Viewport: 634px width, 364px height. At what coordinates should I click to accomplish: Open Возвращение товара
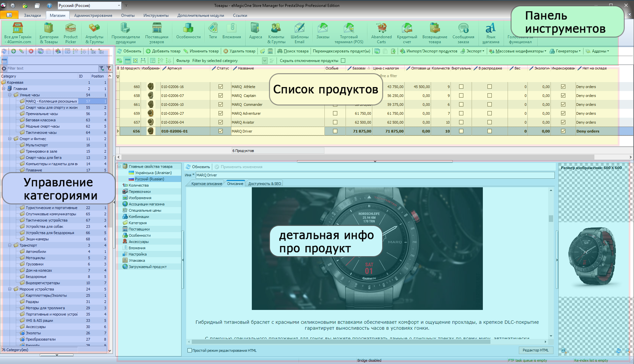[x=435, y=33]
